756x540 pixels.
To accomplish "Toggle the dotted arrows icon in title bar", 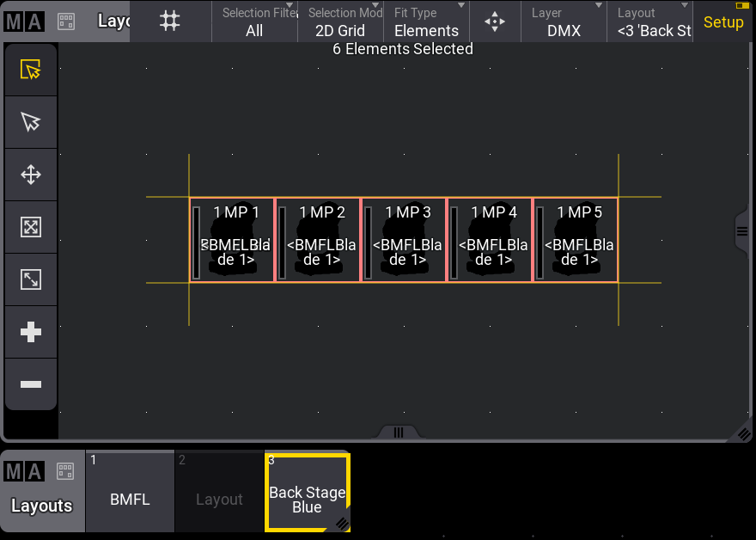I will pos(495,21).
